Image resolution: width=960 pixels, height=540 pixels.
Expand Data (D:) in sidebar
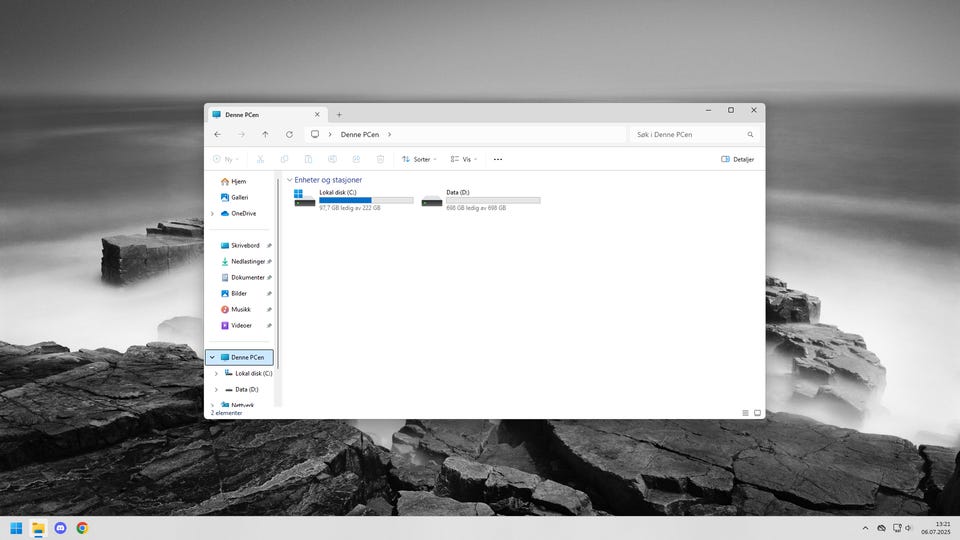click(x=216, y=389)
